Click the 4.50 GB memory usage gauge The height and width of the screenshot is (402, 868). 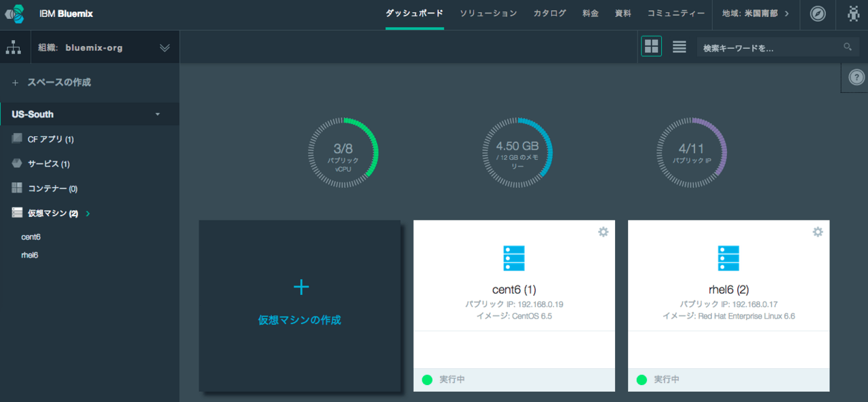[x=517, y=152]
